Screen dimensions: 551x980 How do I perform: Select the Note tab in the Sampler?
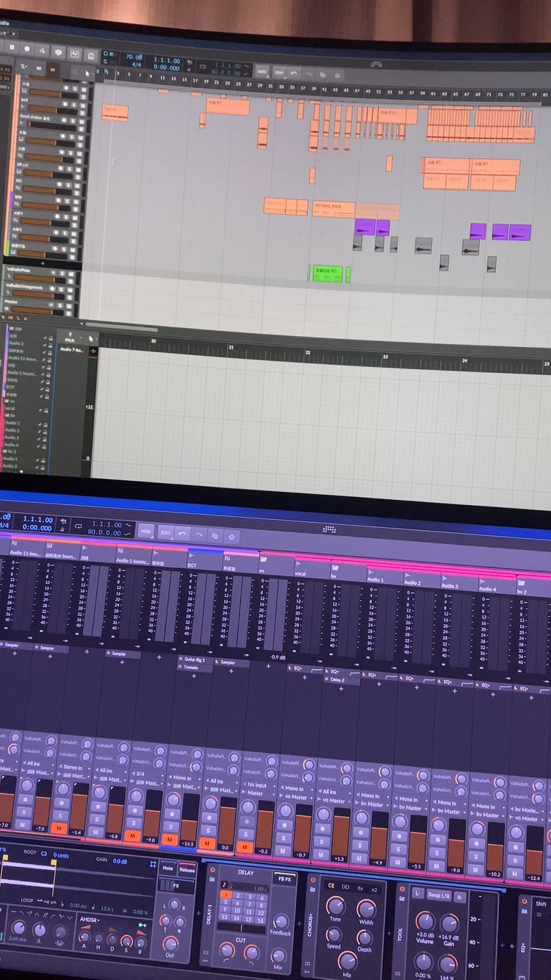(x=167, y=868)
